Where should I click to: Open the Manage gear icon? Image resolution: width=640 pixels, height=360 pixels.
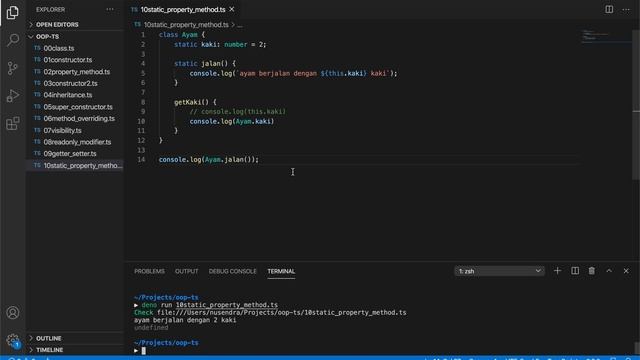13,340
